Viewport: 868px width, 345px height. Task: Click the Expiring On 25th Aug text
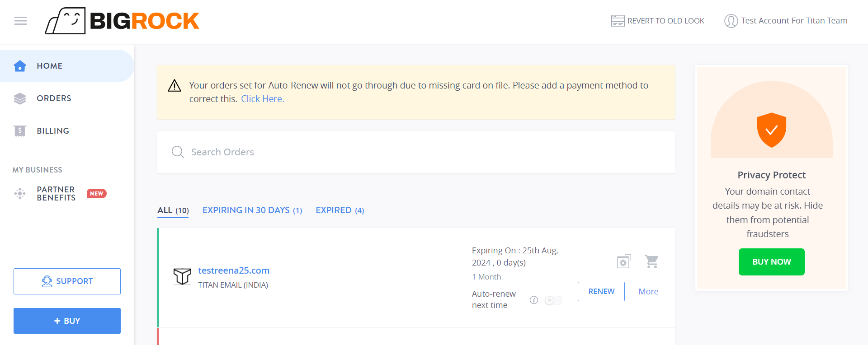click(515, 256)
